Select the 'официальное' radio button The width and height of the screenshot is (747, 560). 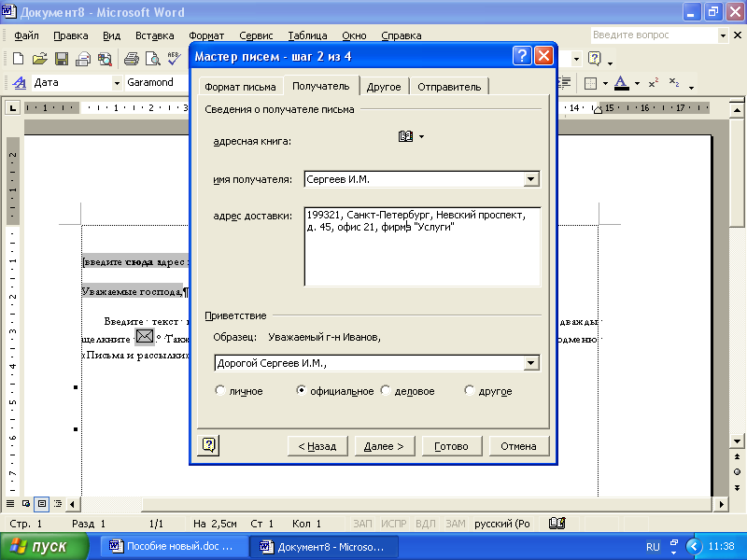[x=301, y=390]
